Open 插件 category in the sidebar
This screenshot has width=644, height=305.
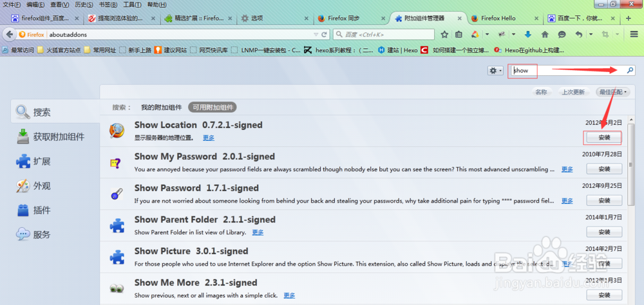pyautogui.click(x=55, y=210)
